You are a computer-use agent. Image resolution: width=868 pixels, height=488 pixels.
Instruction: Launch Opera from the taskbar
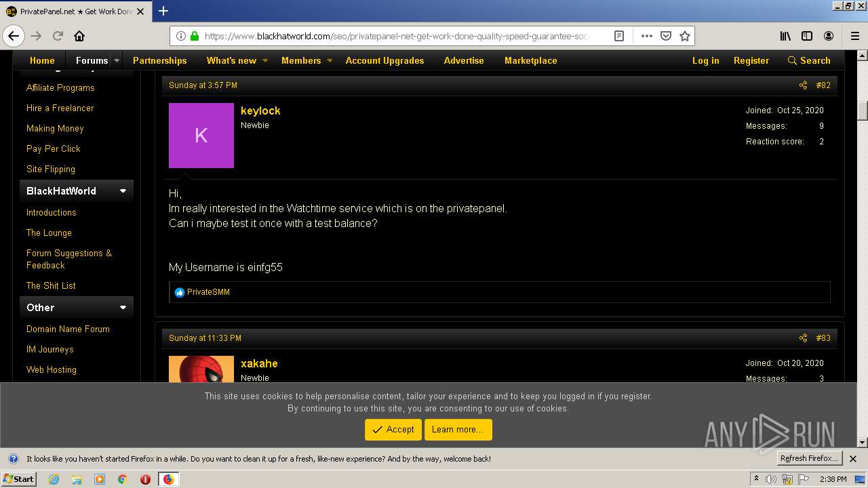pyautogui.click(x=145, y=479)
